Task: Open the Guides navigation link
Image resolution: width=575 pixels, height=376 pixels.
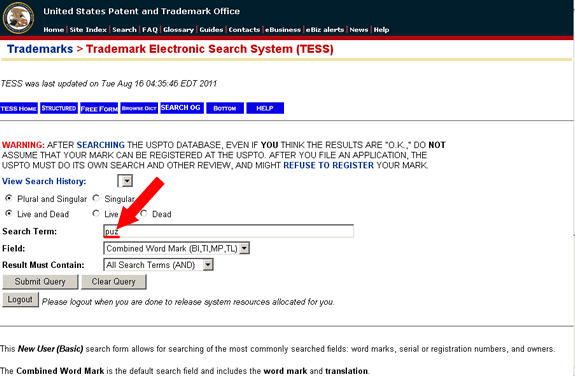Action: (211, 30)
